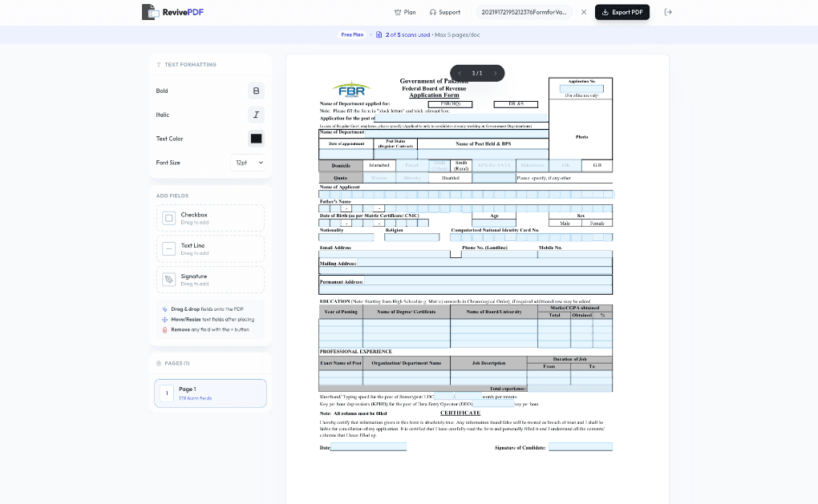The width and height of the screenshot is (818, 504).
Task: Select the Text Line field icon
Action: tap(169, 248)
